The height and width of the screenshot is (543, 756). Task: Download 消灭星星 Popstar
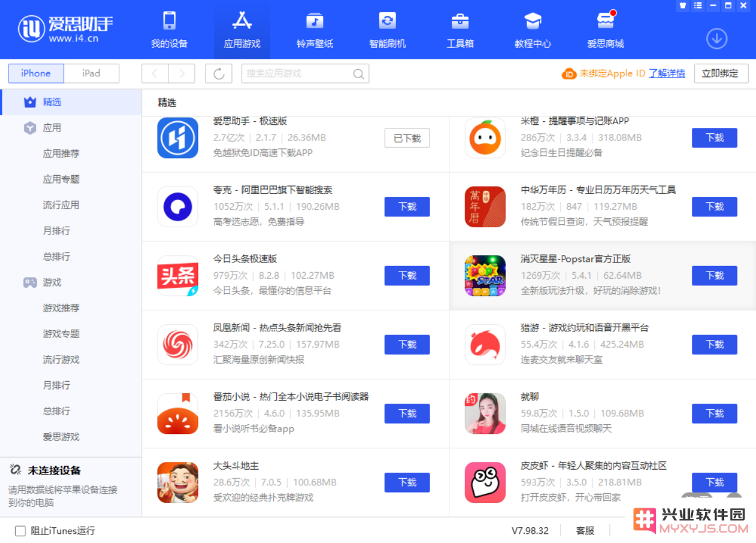(x=715, y=276)
